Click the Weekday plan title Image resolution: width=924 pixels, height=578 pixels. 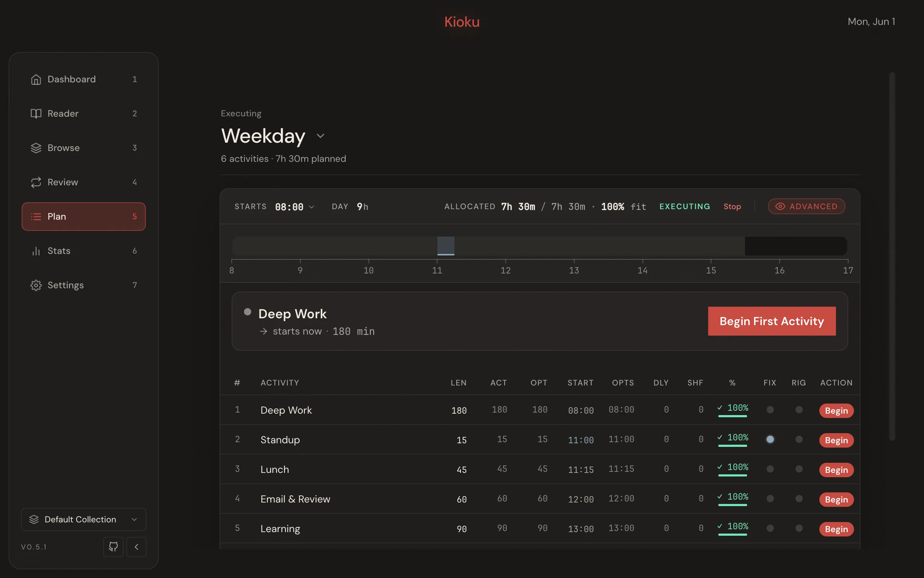pyautogui.click(x=263, y=136)
